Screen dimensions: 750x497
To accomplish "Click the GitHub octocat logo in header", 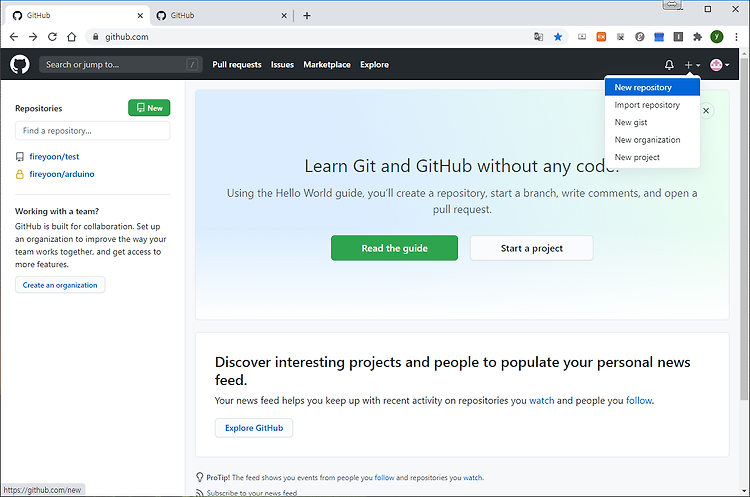I will pos(20,64).
